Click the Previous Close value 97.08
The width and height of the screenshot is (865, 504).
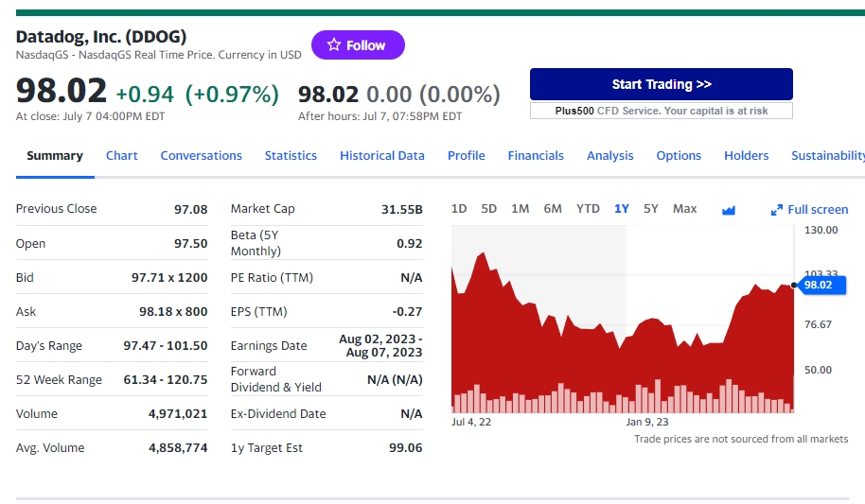(x=191, y=210)
